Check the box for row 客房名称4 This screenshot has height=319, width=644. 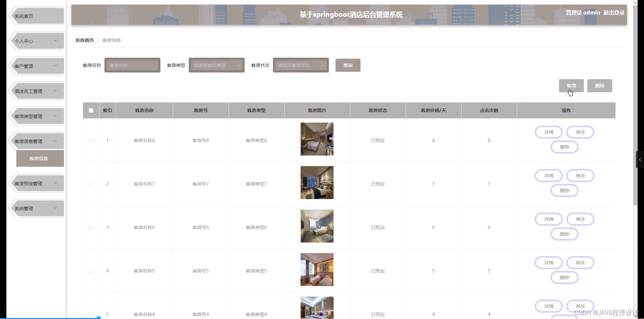point(91,314)
